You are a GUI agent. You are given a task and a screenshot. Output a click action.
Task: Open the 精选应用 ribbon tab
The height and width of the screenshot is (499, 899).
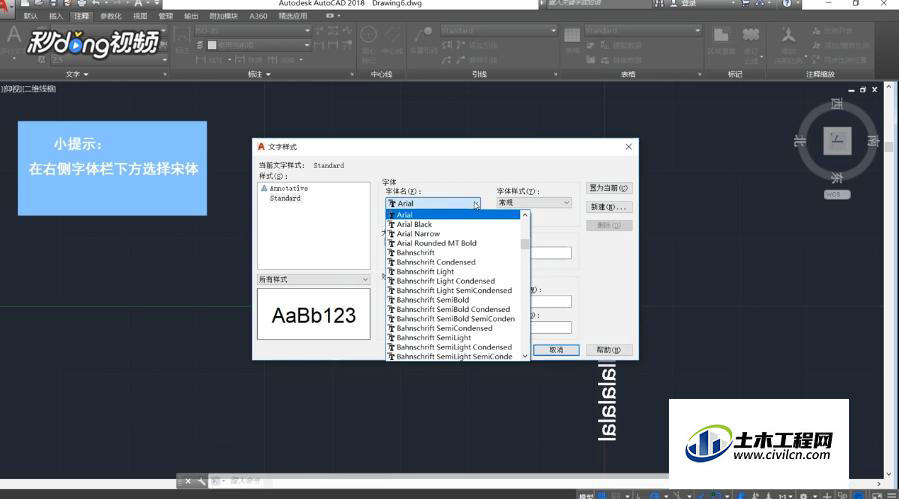point(293,16)
